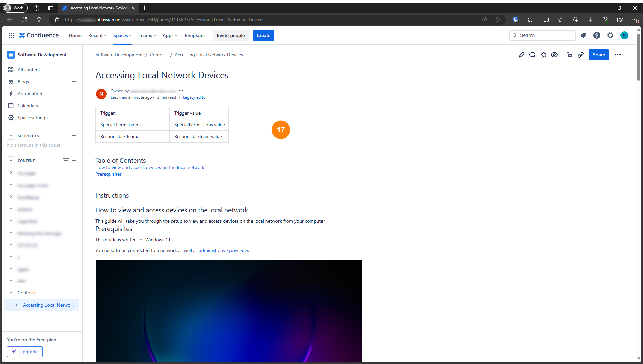Open the Teams menu
Image resolution: width=643 pixels, height=364 pixels.
tap(147, 35)
